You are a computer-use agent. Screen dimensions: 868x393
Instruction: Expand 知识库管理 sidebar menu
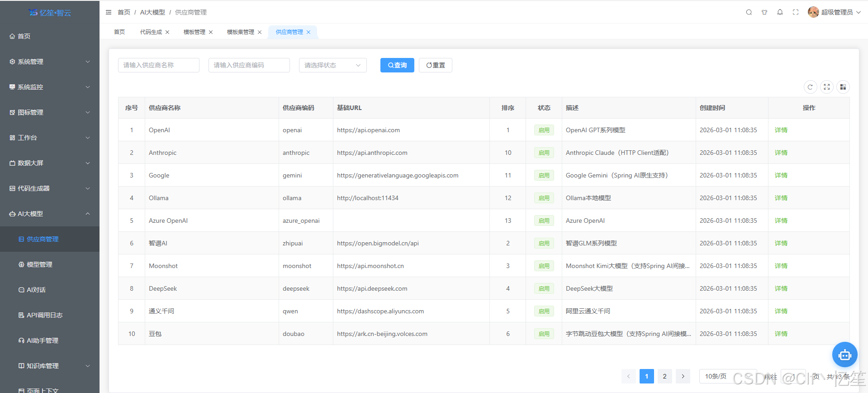[x=50, y=366]
